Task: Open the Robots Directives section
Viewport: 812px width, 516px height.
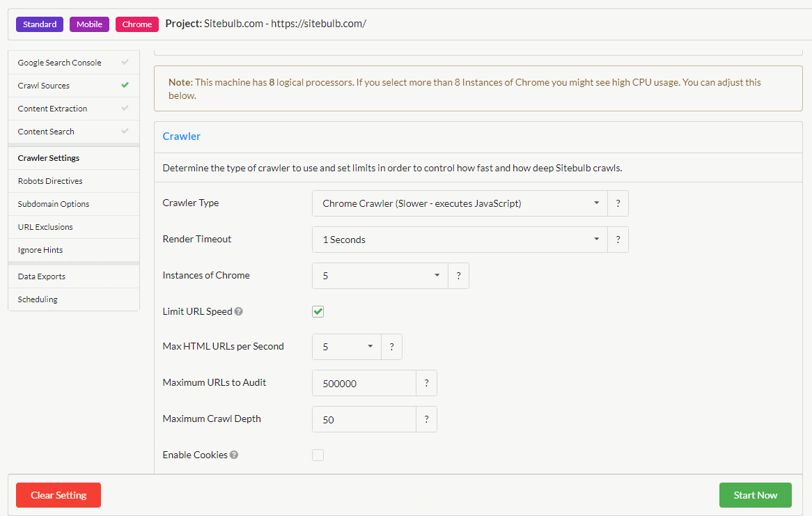Action: click(74, 181)
